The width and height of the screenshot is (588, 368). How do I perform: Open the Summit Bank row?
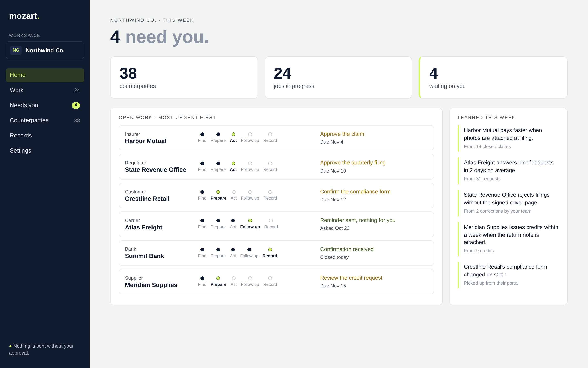click(276, 253)
